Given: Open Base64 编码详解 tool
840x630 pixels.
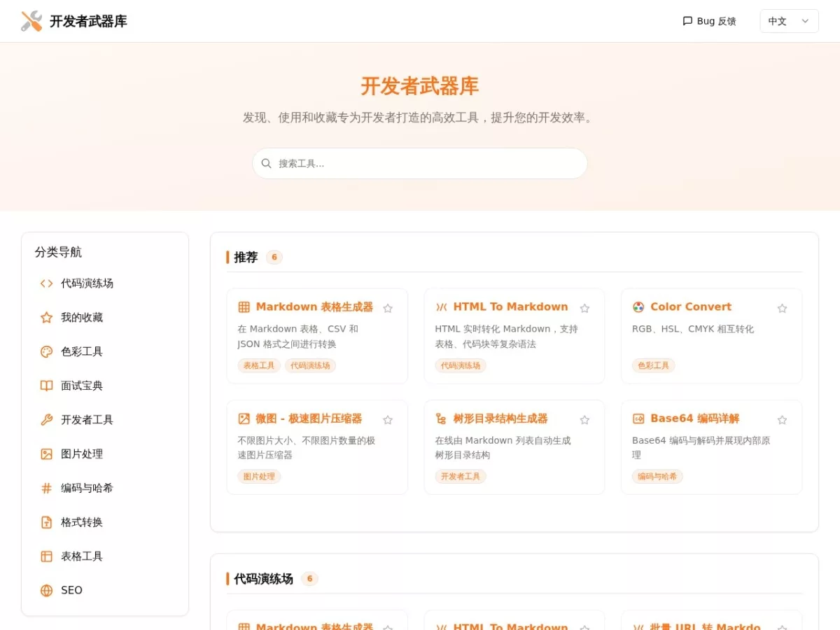Looking at the screenshot, I should pos(694,419).
